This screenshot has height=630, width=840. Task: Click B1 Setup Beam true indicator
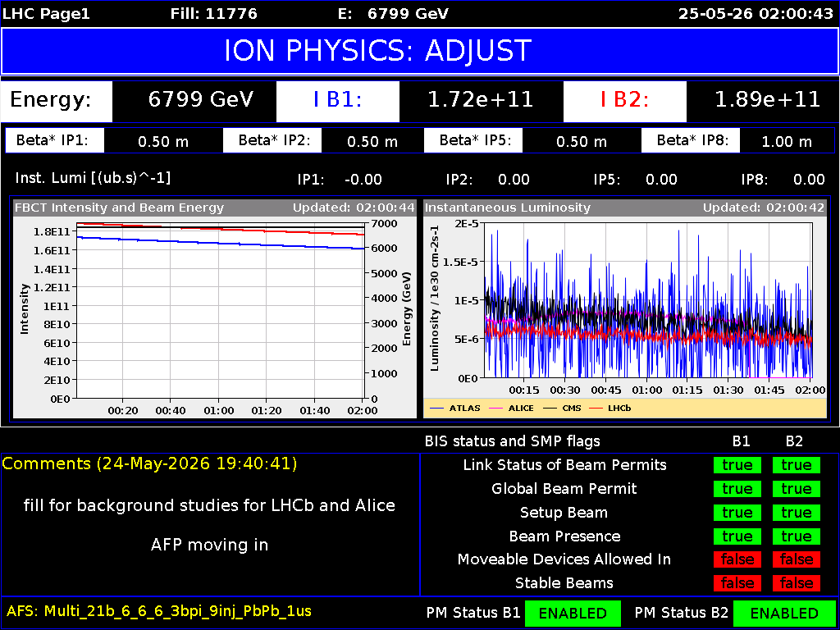click(737, 513)
